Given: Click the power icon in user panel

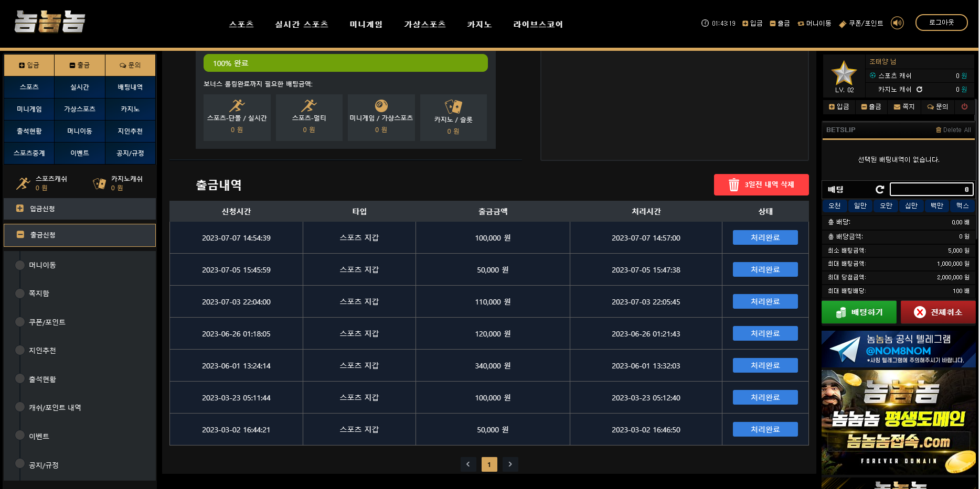Looking at the screenshot, I should (x=964, y=106).
